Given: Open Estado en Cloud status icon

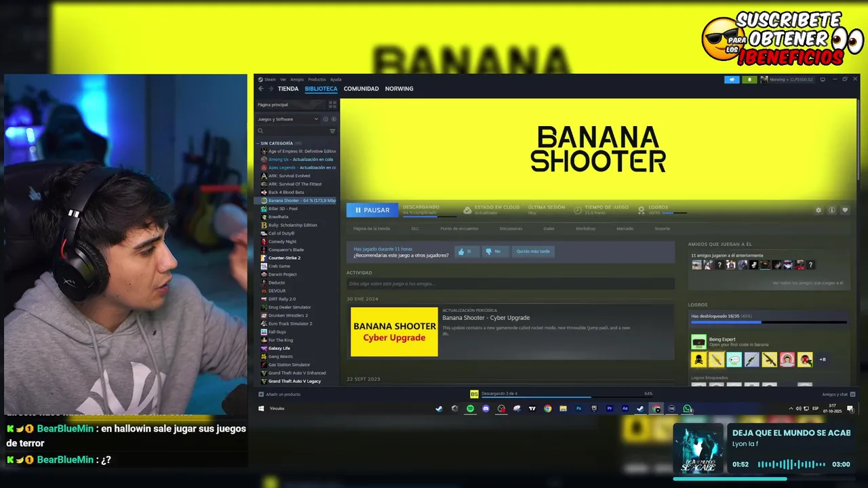Looking at the screenshot, I should [467, 210].
